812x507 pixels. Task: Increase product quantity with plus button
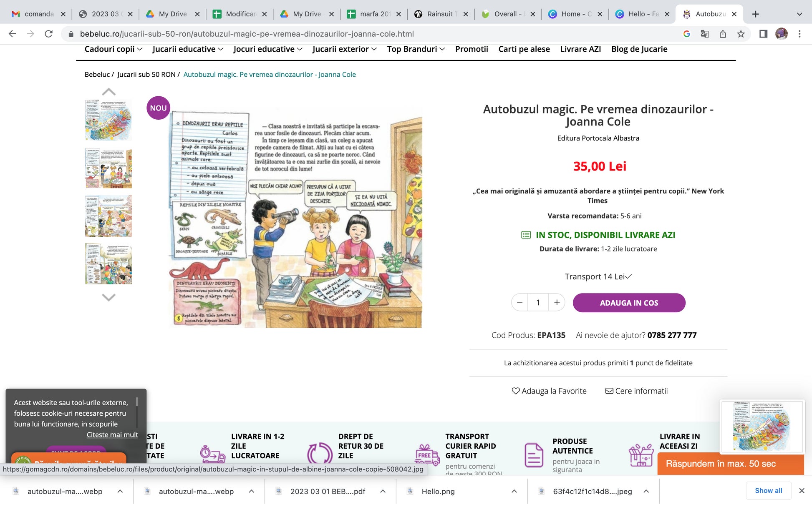[x=557, y=302]
